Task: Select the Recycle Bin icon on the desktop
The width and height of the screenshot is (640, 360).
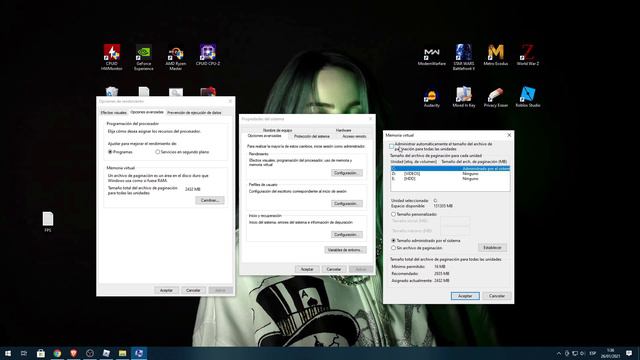Action: click(x=111, y=91)
